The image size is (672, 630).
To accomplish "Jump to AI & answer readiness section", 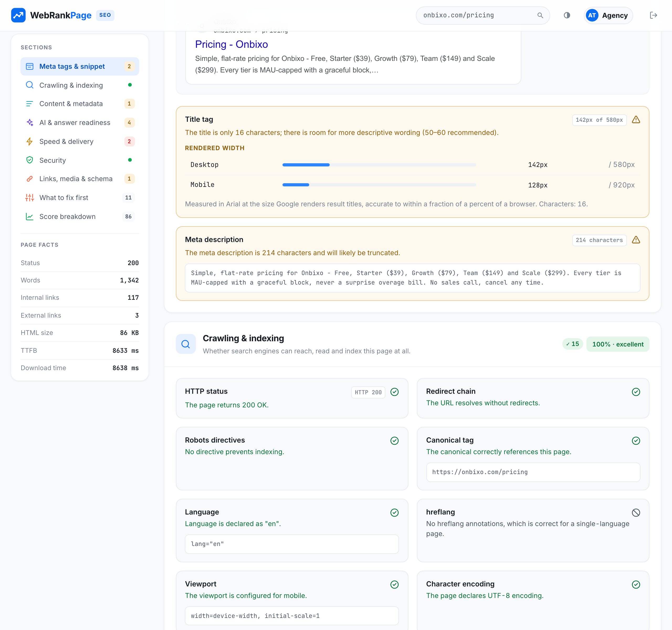I will click(x=80, y=122).
